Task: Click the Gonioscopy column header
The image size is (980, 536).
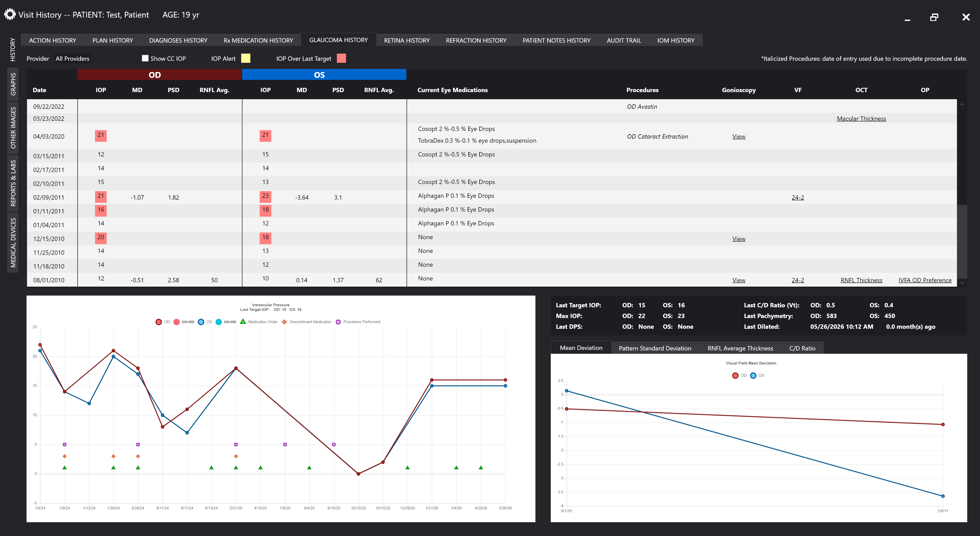Action: click(738, 90)
